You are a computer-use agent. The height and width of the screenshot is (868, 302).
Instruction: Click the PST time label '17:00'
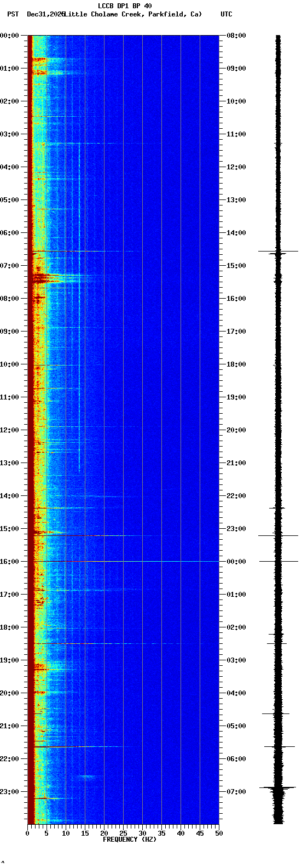pyautogui.click(x=9, y=595)
